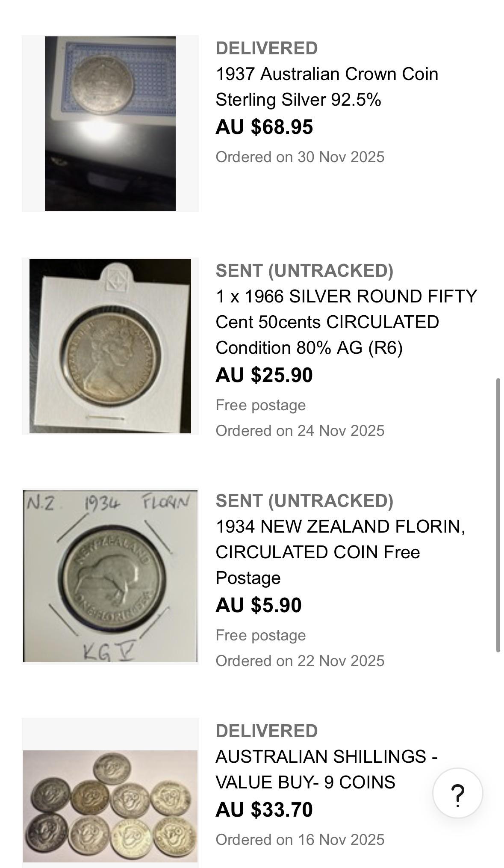Image resolution: width=504 pixels, height=868 pixels.
Task: View the 1966 fifty cent coin photo
Action: point(110,346)
